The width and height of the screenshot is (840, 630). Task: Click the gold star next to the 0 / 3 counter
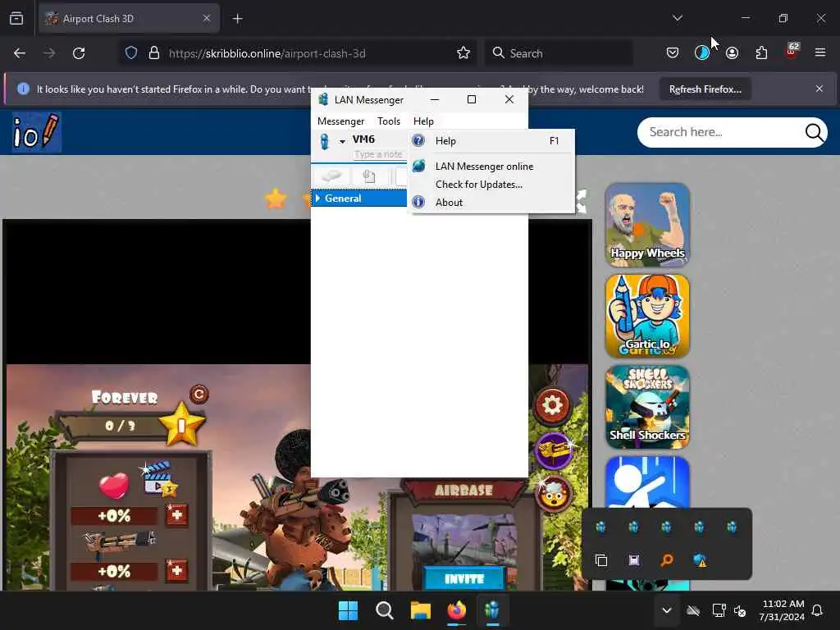[x=181, y=426]
